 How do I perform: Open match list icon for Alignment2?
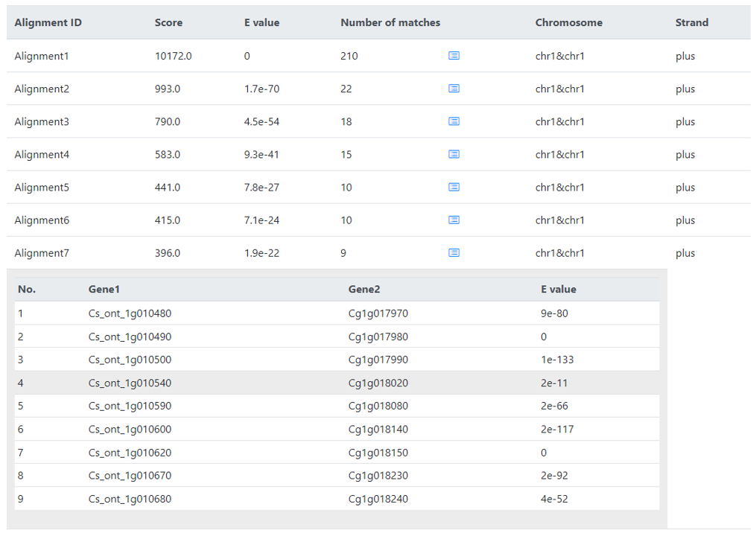454,89
